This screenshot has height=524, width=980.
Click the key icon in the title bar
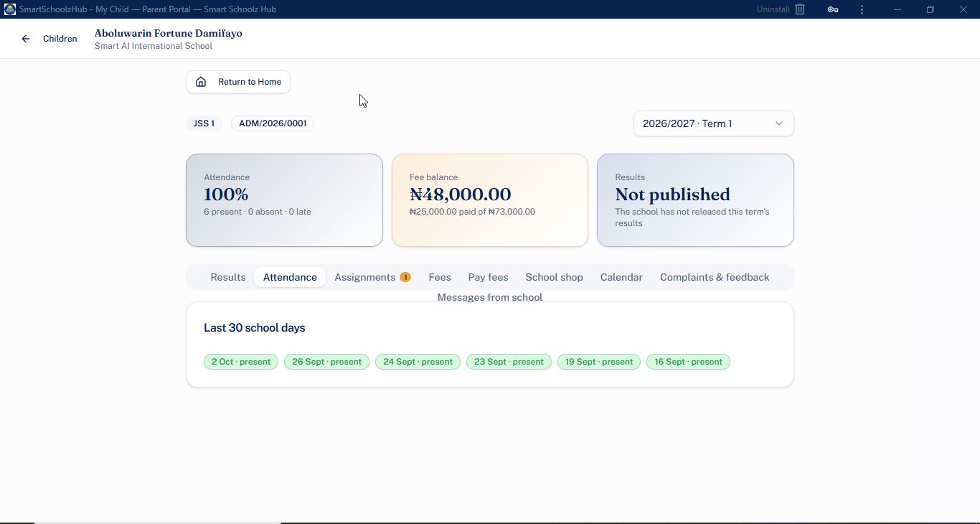pos(833,9)
